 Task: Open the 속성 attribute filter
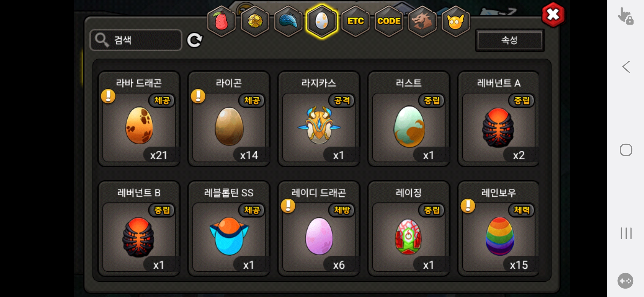[x=510, y=40]
